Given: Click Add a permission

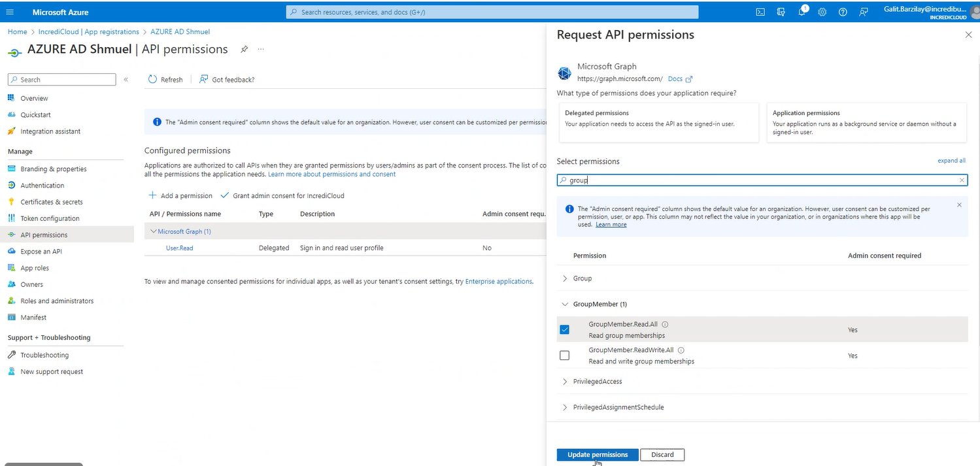Looking at the screenshot, I should point(180,195).
